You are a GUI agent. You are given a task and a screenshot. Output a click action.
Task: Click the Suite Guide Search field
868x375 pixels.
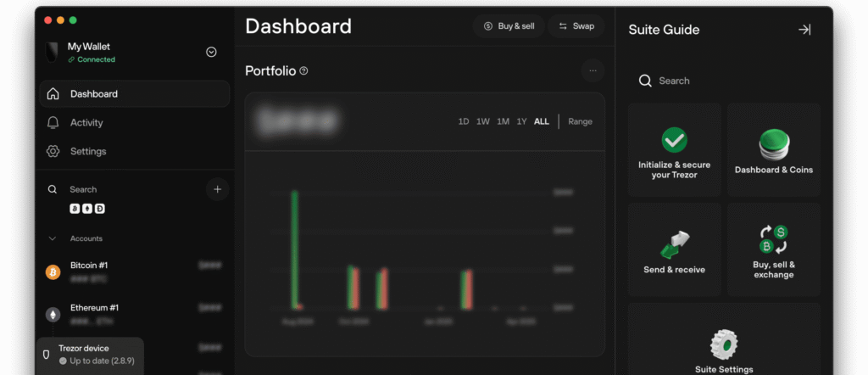click(724, 81)
